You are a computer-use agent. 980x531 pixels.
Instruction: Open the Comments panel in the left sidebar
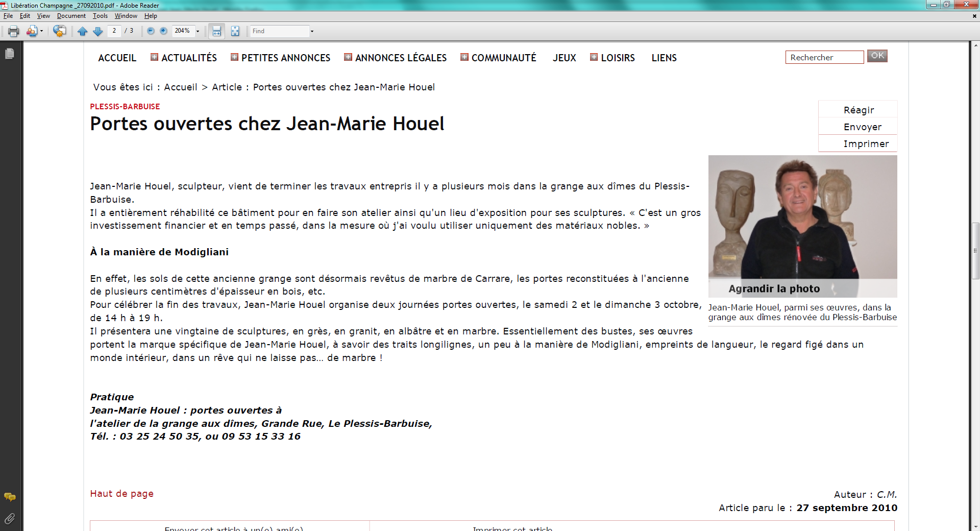click(x=9, y=497)
